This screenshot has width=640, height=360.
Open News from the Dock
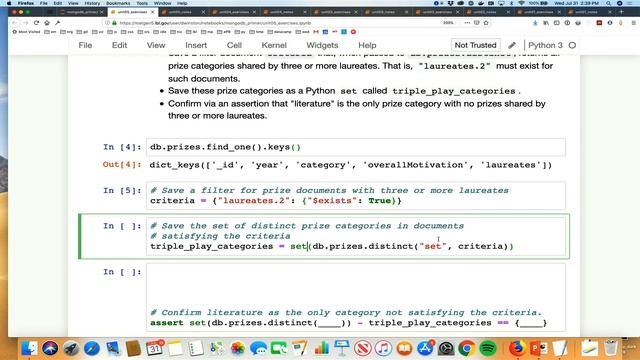pos(362,349)
